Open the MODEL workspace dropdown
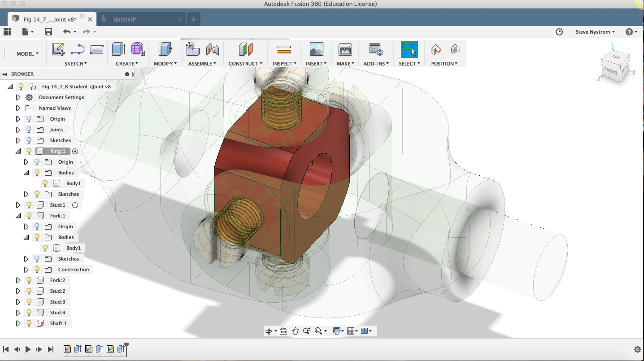The width and height of the screenshot is (644, 361). [27, 53]
